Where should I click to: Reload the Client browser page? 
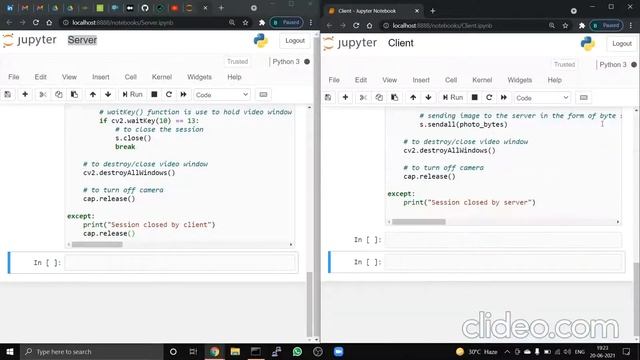356,25
